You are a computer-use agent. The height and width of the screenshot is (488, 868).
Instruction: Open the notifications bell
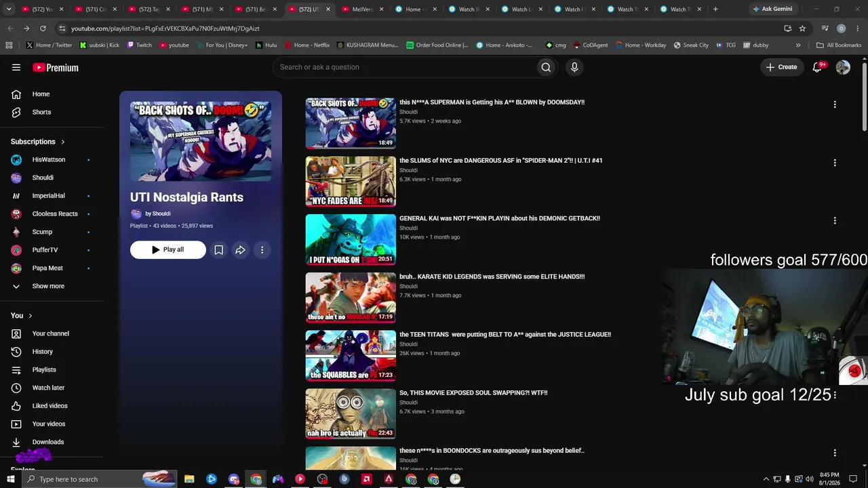click(817, 67)
